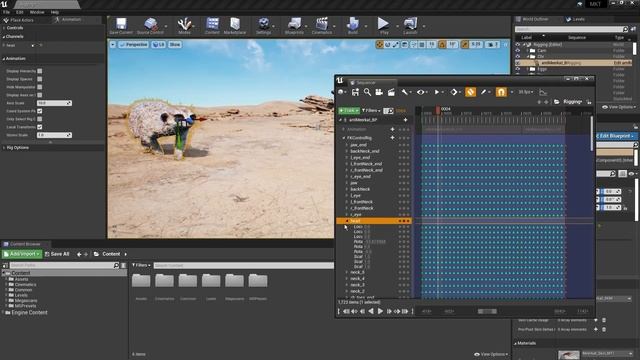Image resolution: width=640 pixels, height=360 pixels.
Task: Open Sequencer eye view options icon
Action: coord(420,93)
